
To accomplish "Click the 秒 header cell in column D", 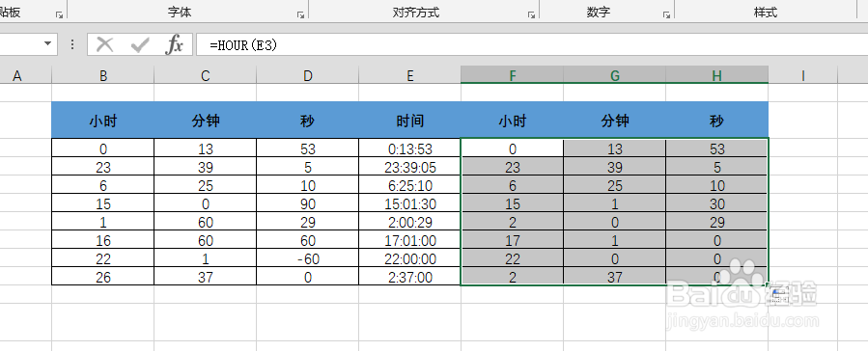I will [308, 120].
